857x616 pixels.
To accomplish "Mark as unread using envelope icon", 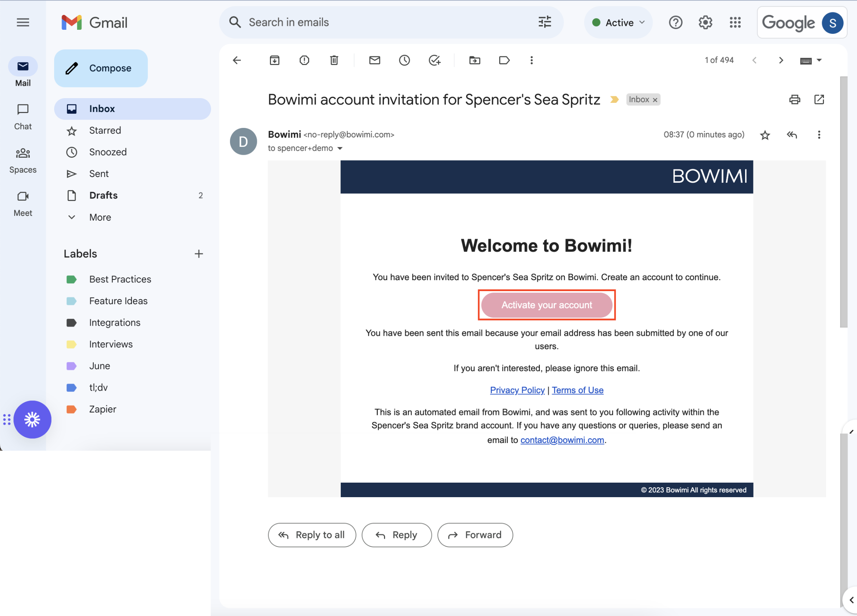I will (x=375, y=60).
